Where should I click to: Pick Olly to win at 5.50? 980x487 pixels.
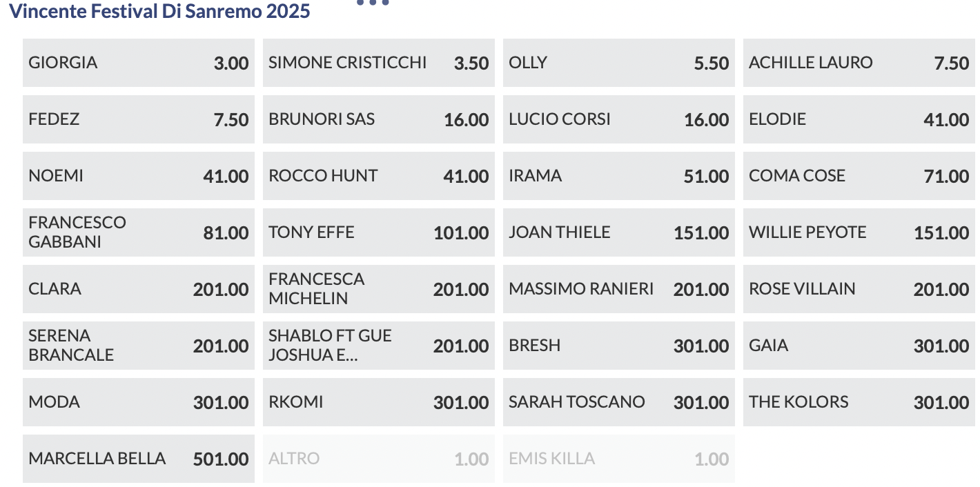618,63
